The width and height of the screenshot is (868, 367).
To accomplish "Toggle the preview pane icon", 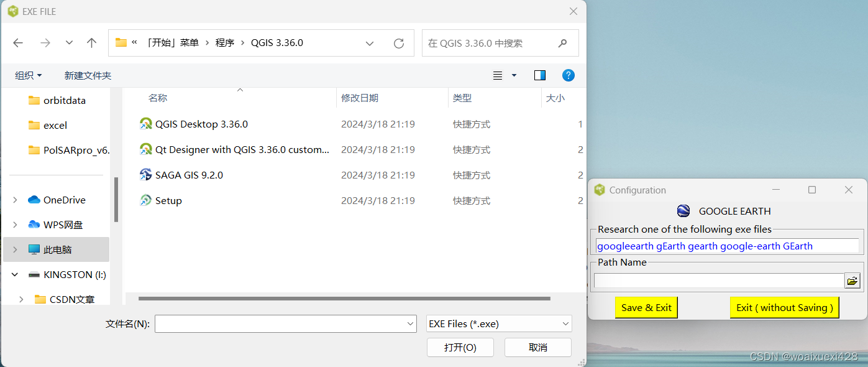I will click(540, 75).
